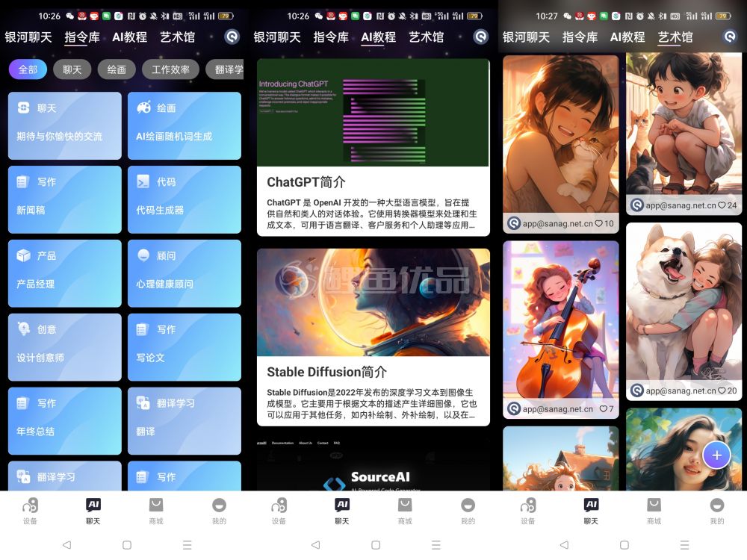Select AI 聊天 in the left screen's bottom bar
This screenshot has height=560, width=747.
93,511
